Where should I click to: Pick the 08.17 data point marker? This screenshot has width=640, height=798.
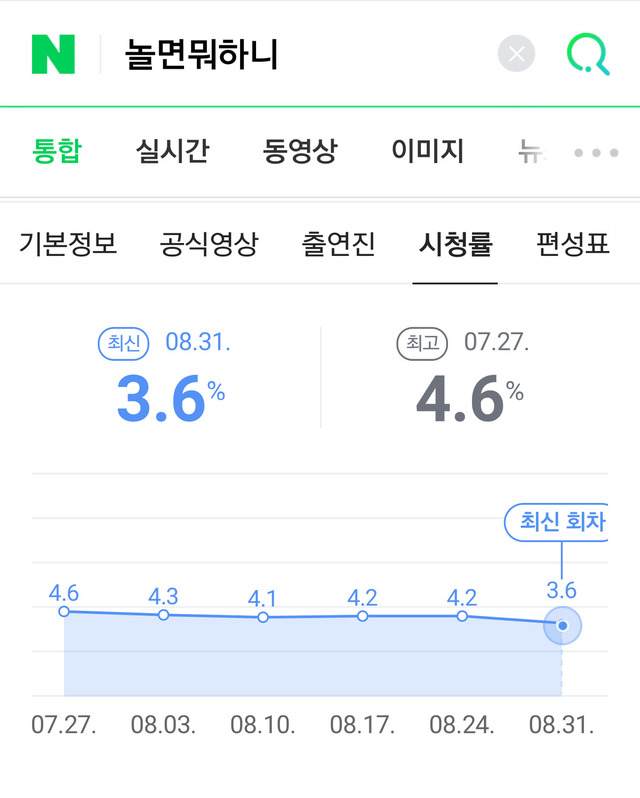pyautogui.click(x=362, y=616)
